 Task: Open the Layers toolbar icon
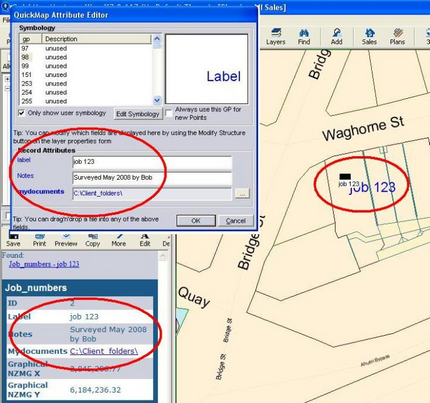pyautogui.click(x=276, y=37)
